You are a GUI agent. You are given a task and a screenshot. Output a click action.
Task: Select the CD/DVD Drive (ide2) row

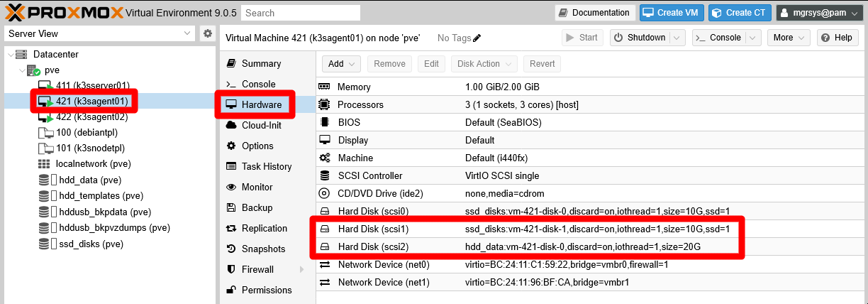[591, 193]
